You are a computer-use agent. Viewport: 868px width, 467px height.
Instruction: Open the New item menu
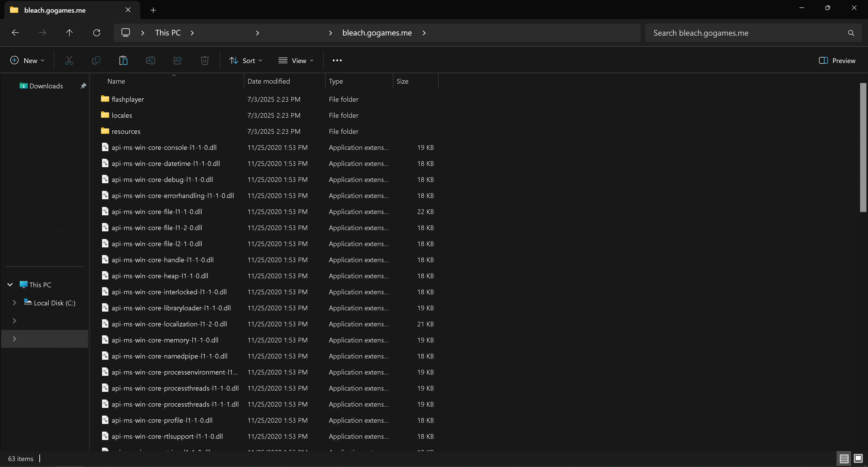(x=27, y=61)
